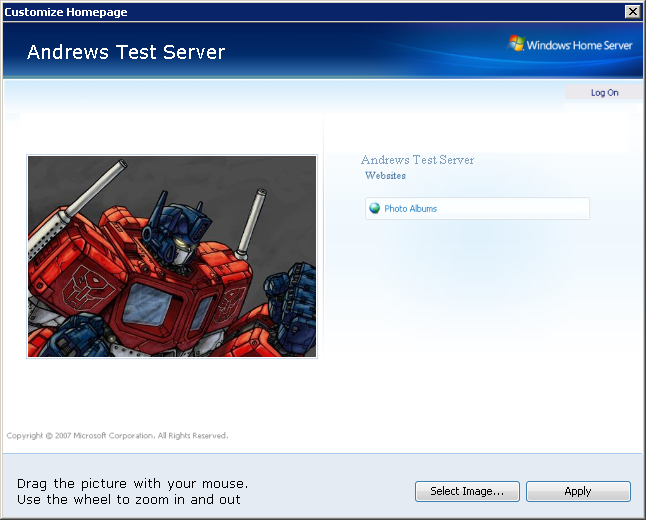This screenshot has height=520, width=646.
Task: Click the Customize Homepage title bar text
Action: pyautogui.click(x=66, y=12)
